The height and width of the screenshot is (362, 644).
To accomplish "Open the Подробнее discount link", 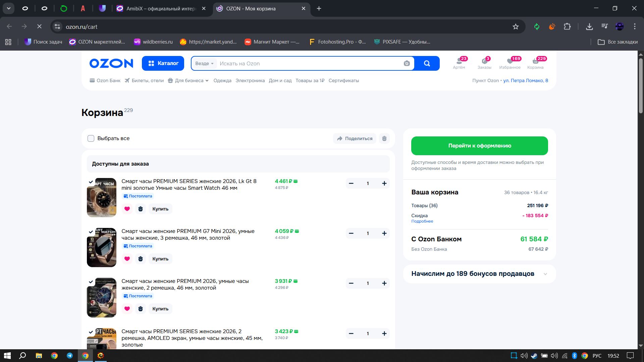I will pos(422,221).
